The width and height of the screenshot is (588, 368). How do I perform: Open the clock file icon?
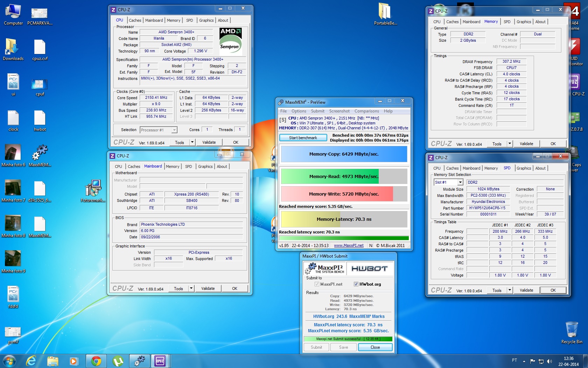[13, 121]
